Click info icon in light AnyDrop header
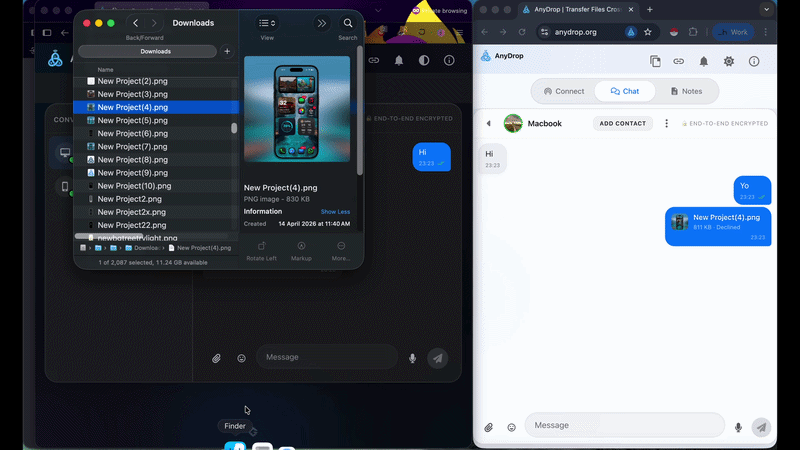 point(754,61)
